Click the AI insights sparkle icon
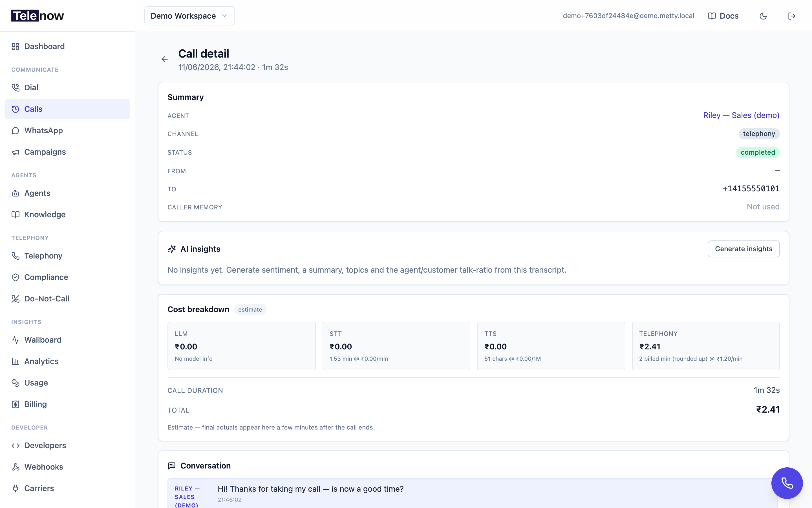Viewport: 812px width, 508px height. point(172,249)
